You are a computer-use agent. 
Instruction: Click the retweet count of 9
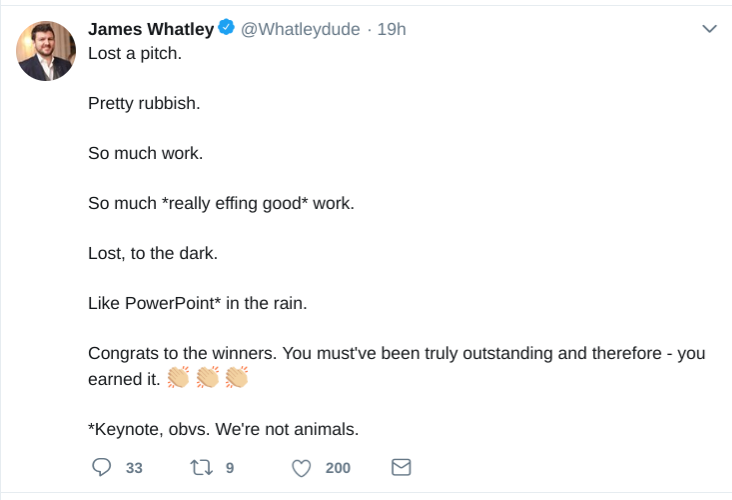click(x=229, y=467)
